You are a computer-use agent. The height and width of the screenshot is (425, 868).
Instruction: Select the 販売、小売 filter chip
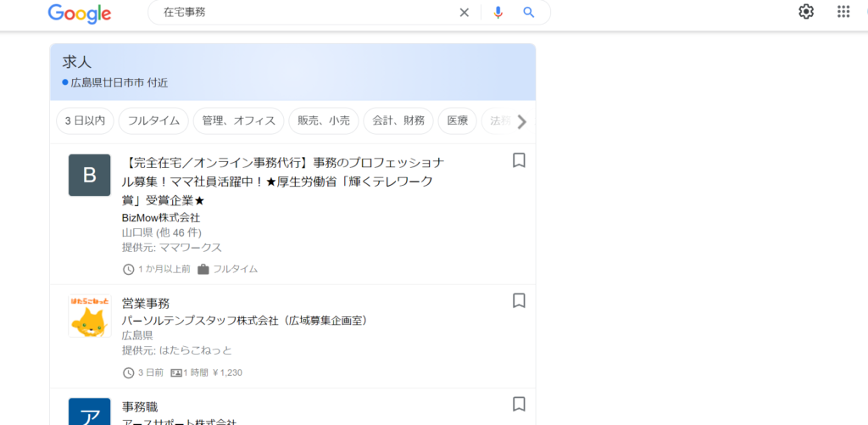pos(324,120)
